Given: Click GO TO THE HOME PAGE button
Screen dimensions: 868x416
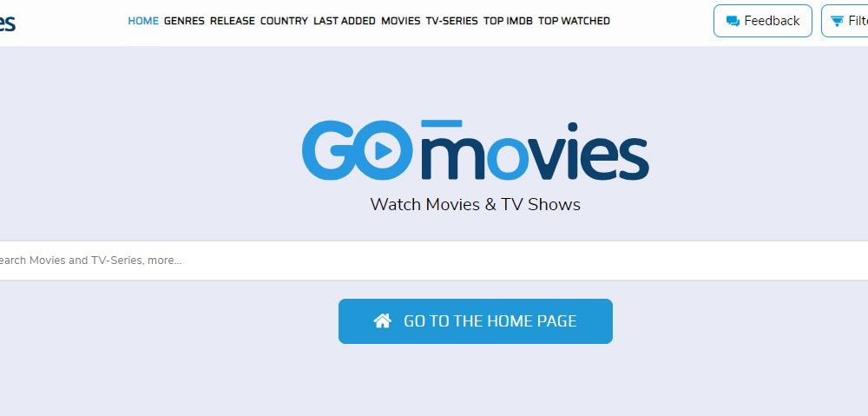Looking at the screenshot, I should pos(475,321).
